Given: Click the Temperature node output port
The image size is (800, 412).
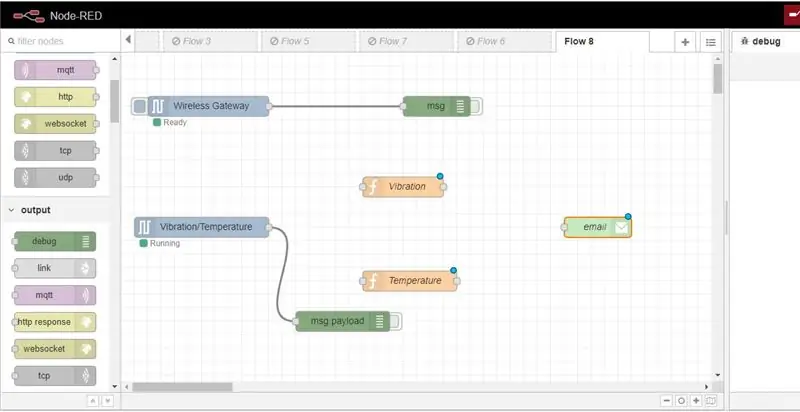Looking at the screenshot, I should coord(457,281).
